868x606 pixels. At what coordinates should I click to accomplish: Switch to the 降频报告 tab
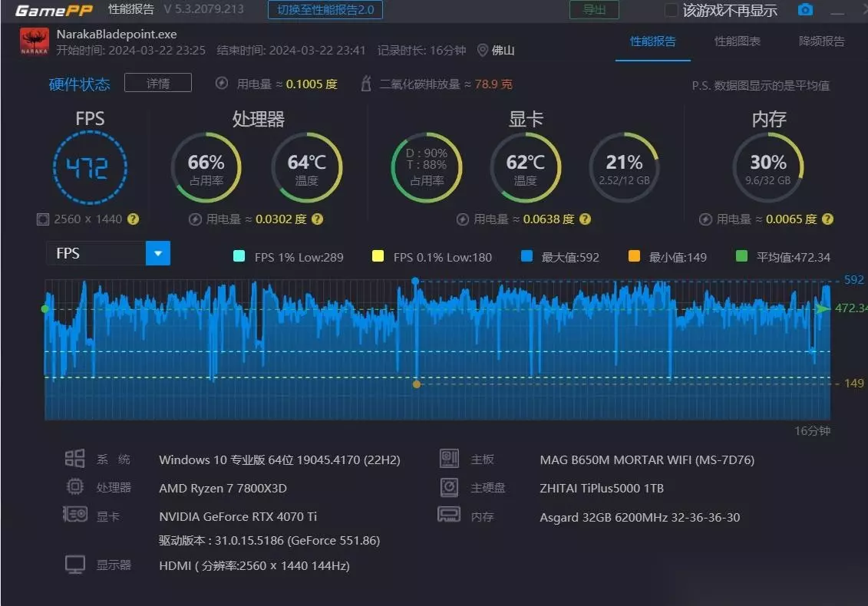(x=821, y=41)
